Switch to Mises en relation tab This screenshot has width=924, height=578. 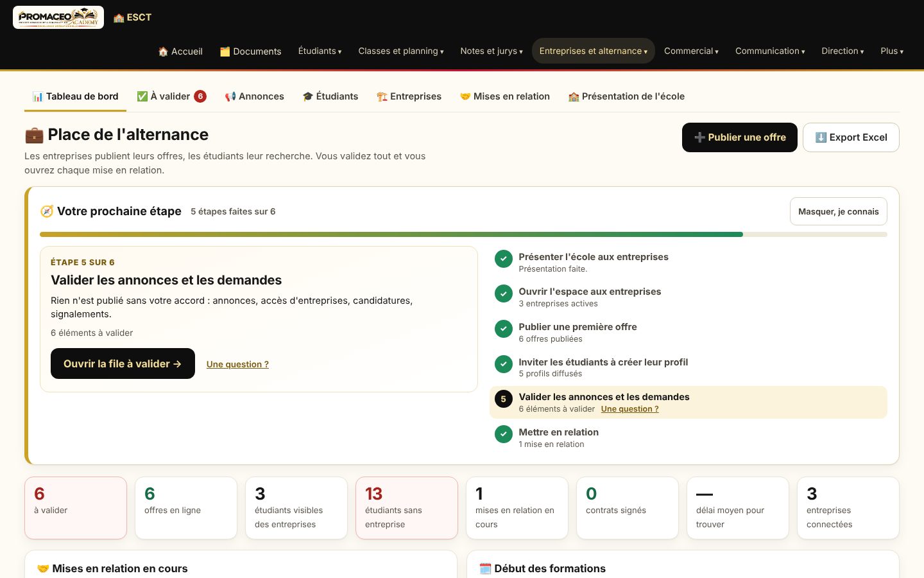click(505, 96)
